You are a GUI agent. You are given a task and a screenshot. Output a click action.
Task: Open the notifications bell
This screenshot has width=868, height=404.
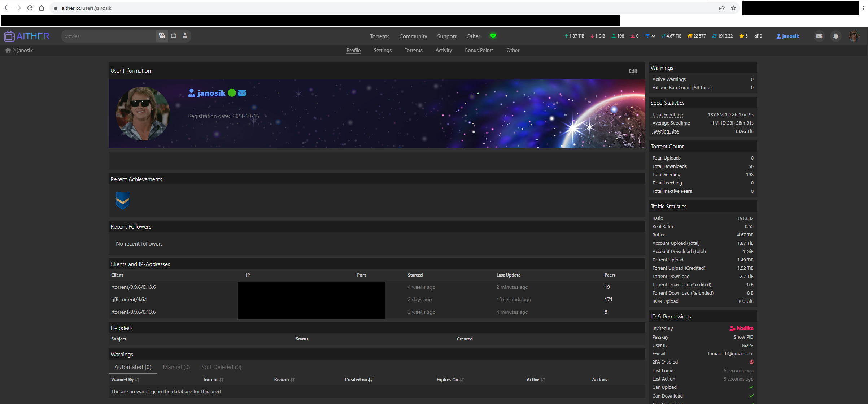[x=836, y=36]
